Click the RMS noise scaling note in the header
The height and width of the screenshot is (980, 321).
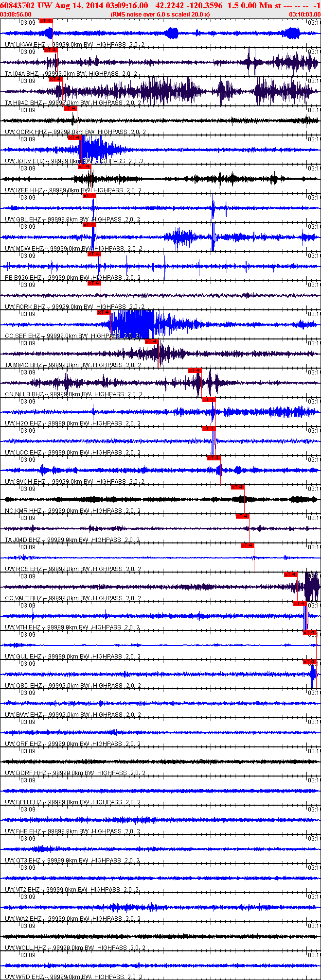pyautogui.click(x=160, y=15)
